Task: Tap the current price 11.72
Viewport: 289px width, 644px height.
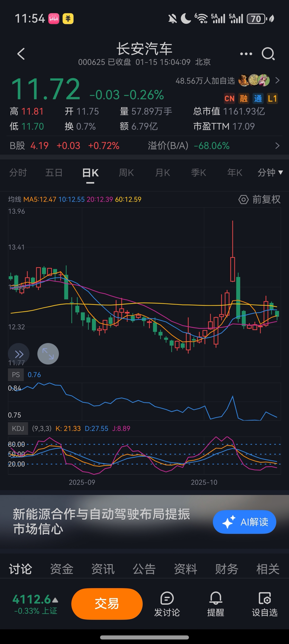Action: point(46,89)
